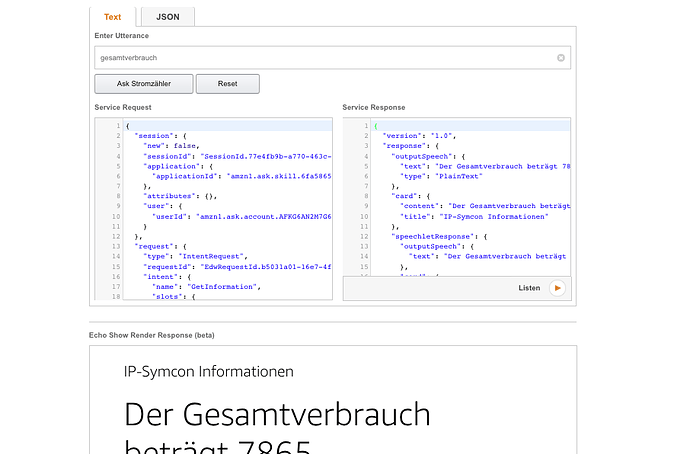The width and height of the screenshot is (690, 454).
Task: Switch to the JSON tab
Action: point(168,17)
